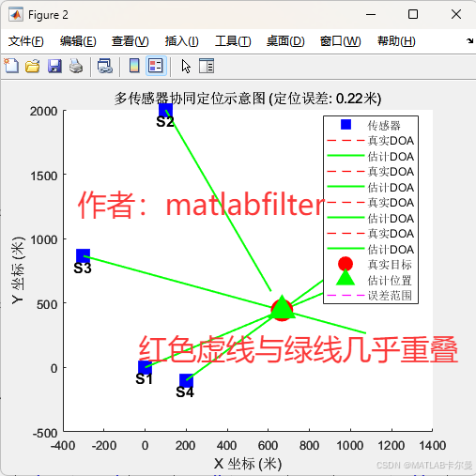The height and width of the screenshot is (476, 476).
Task: Minimize the Figure 2 window
Action: (371, 14)
